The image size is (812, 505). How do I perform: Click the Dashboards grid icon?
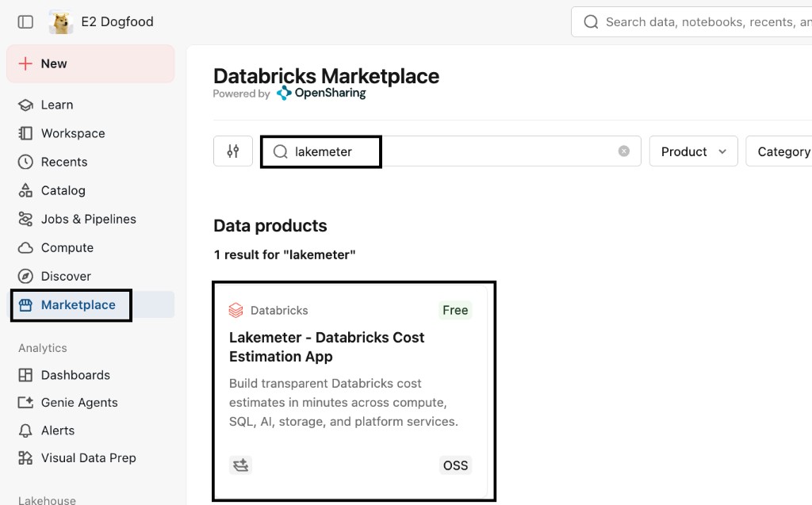[x=25, y=375]
